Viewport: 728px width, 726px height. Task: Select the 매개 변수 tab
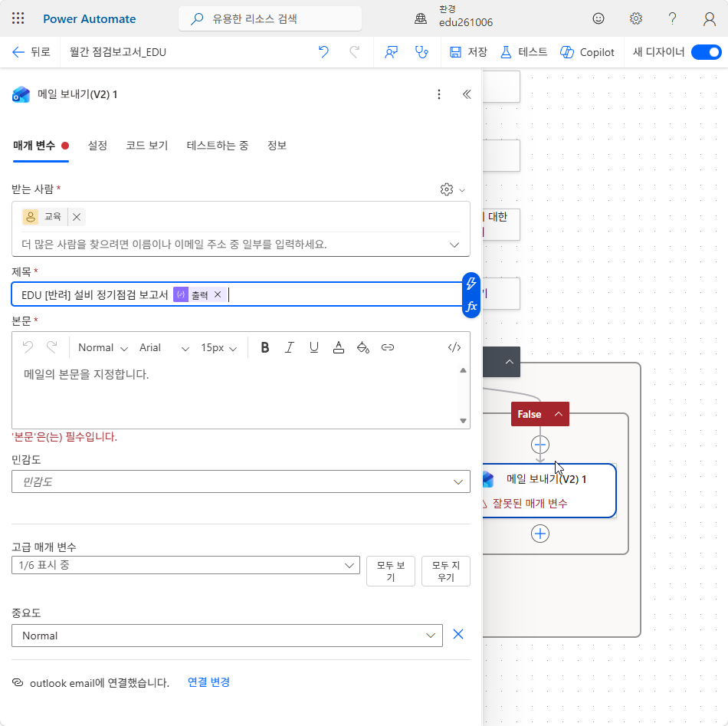41,146
